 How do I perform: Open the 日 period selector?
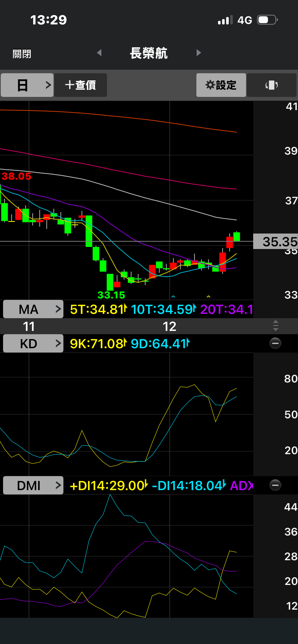[27, 85]
